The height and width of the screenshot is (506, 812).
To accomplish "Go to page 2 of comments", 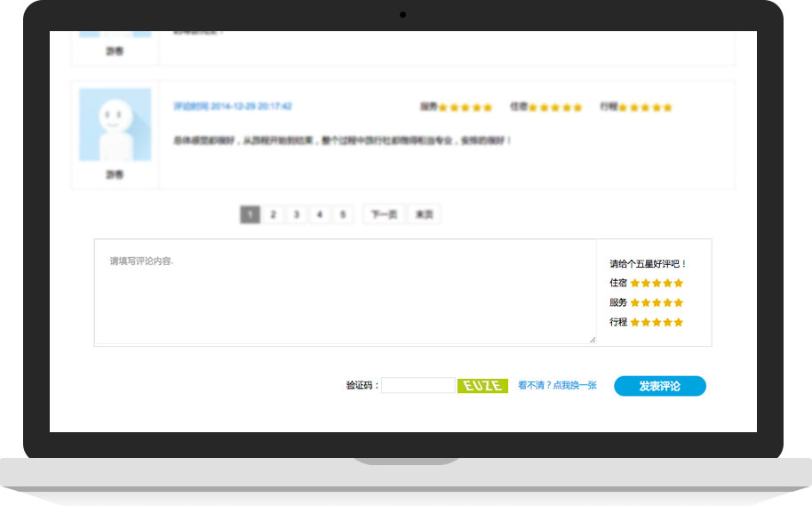I will coord(274,214).
